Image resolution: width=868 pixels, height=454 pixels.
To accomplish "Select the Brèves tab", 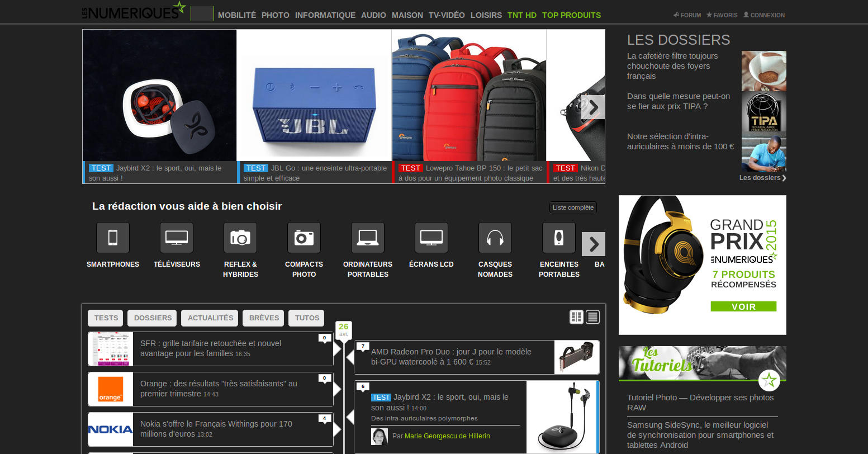I will point(264,318).
